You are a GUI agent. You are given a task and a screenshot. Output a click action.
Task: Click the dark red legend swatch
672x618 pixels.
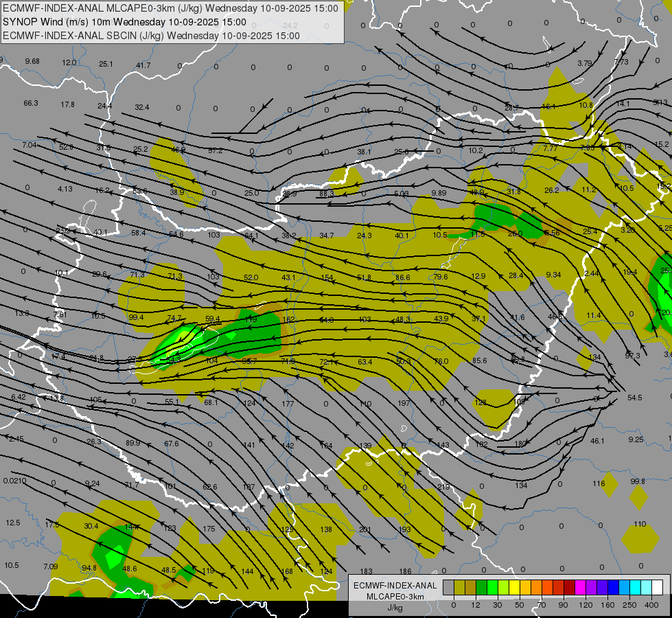click(x=569, y=588)
